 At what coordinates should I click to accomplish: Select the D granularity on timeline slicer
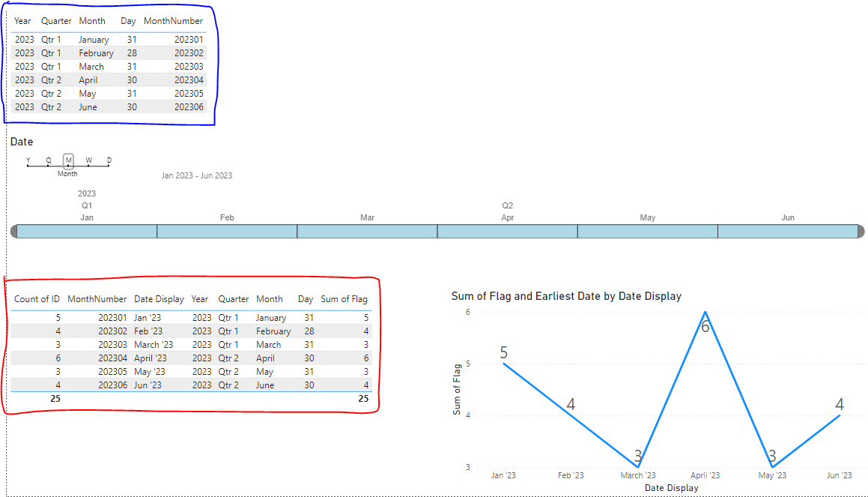coord(109,160)
